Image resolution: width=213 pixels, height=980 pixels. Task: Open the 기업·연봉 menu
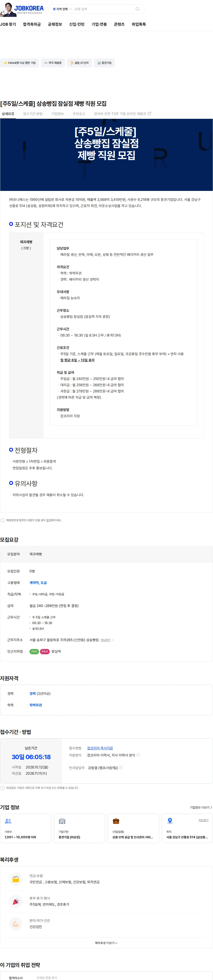click(x=99, y=24)
